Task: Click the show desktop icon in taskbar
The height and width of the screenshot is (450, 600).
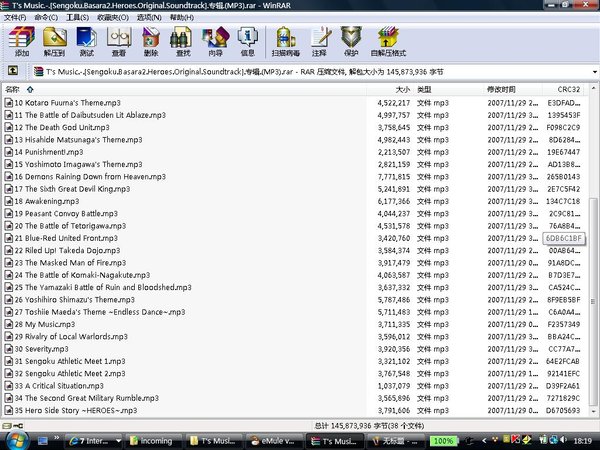Action: pyautogui.click(x=42, y=441)
